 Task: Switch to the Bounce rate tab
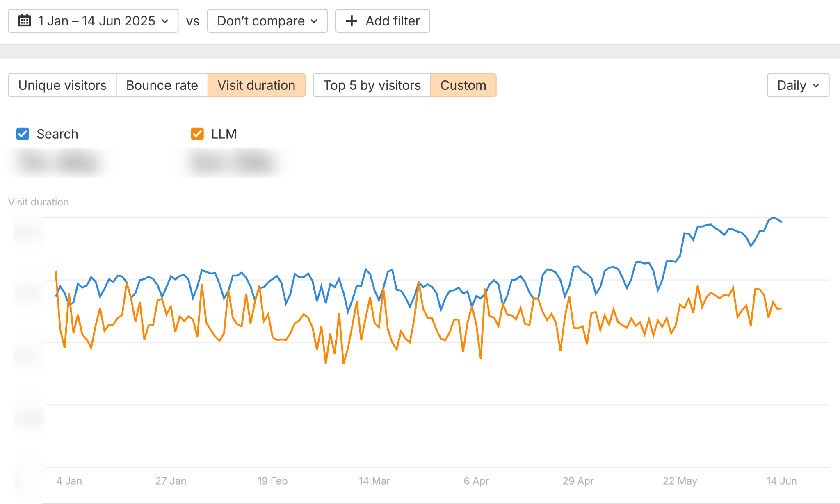point(162,85)
